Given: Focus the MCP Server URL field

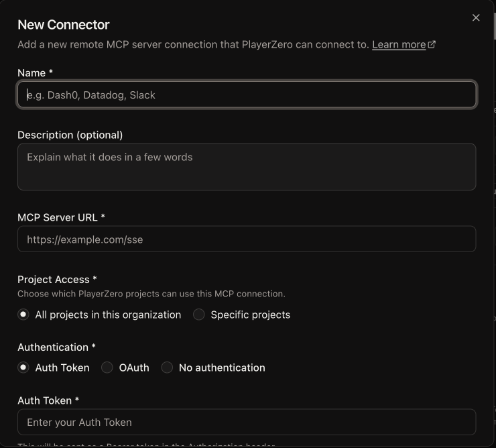Looking at the screenshot, I should pyautogui.click(x=247, y=239).
